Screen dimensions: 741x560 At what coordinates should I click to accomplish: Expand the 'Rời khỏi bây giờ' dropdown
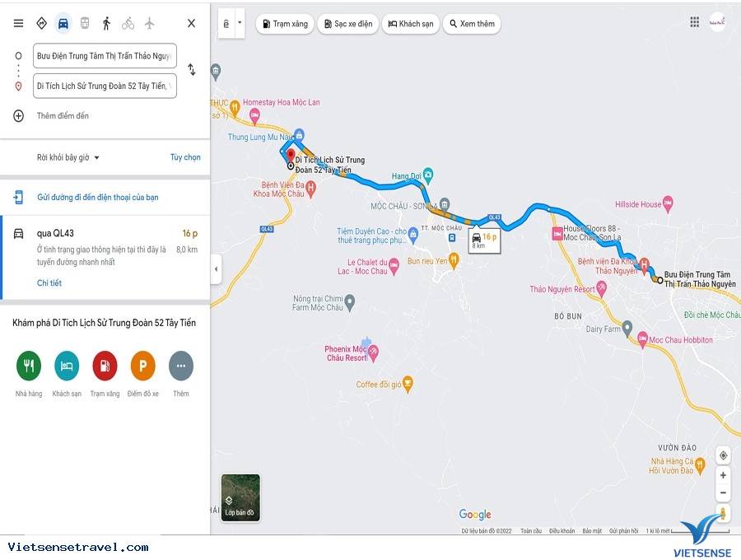pyautogui.click(x=68, y=157)
